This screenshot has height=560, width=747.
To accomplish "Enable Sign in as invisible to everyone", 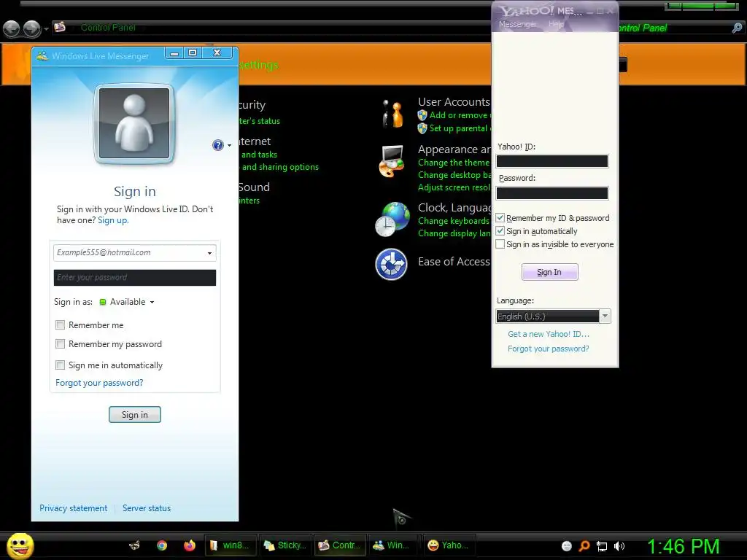I will 500,244.
